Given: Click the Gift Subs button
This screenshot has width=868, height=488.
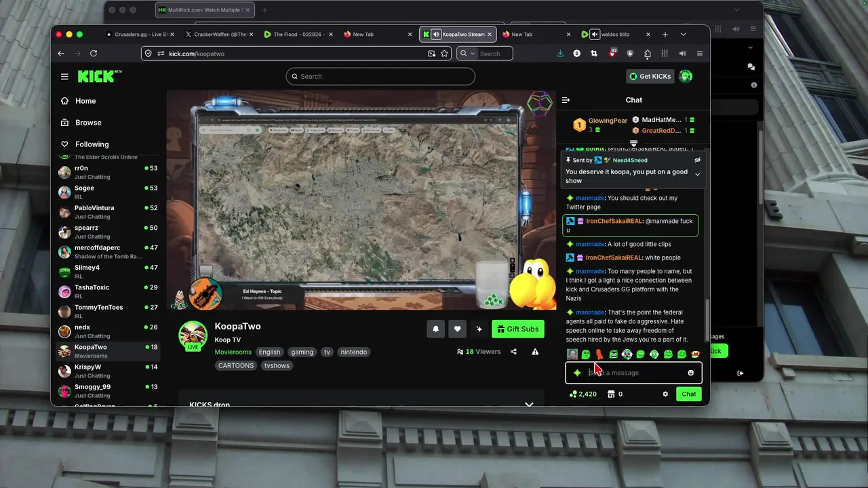Looking at the screenshot, I should point(518,329).
